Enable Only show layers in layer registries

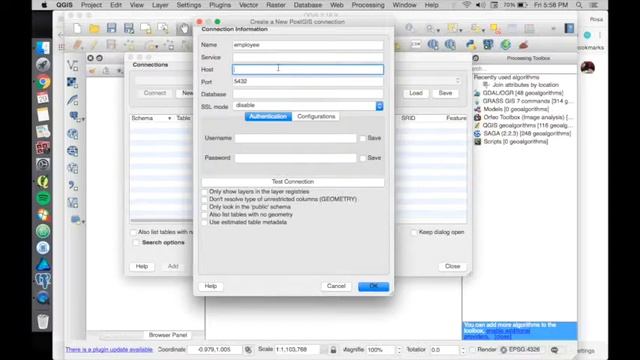204,192
